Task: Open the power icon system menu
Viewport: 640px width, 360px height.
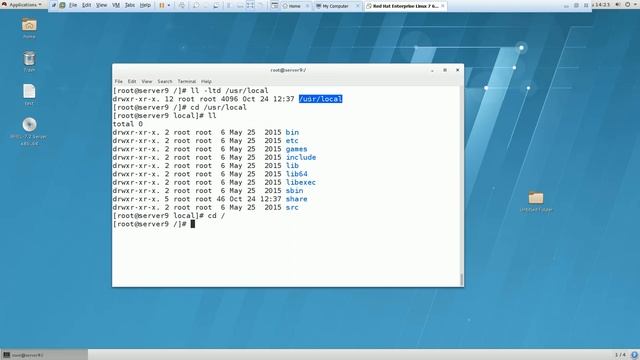Action: (x=628, y=4)
